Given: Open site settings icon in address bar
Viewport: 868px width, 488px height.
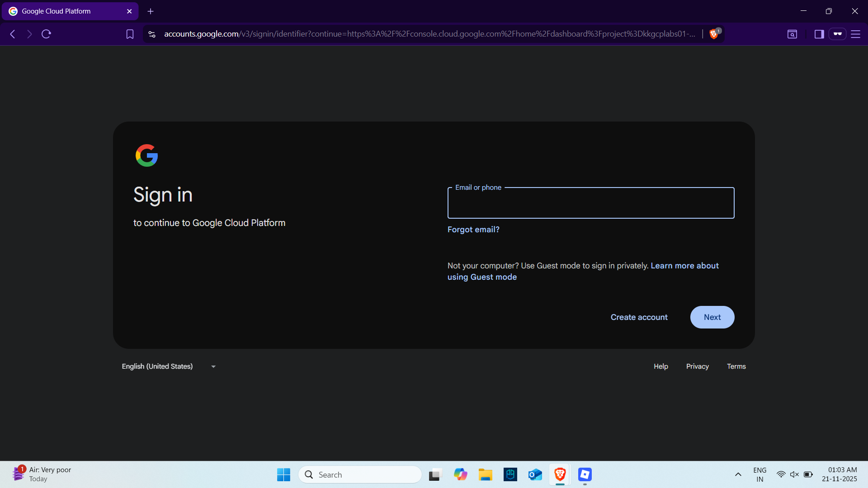Looking at the screenshot, I should tap(152, 34).
